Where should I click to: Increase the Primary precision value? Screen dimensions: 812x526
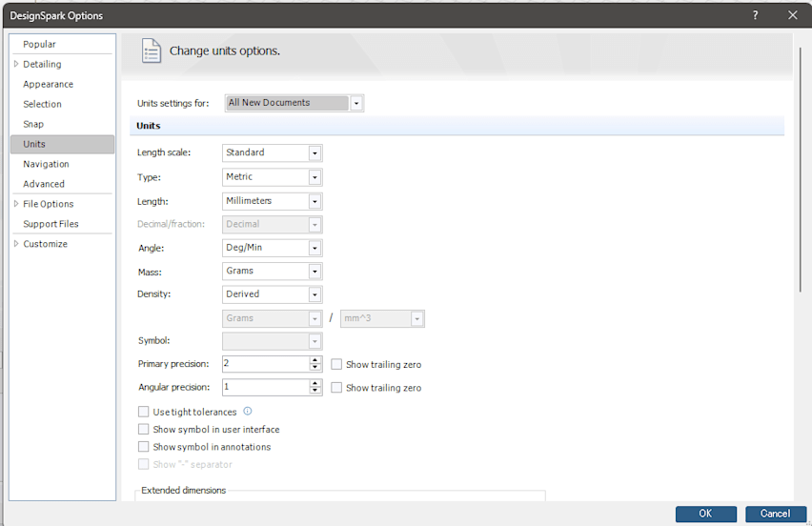pyautogui.click(x=315, y=360)
